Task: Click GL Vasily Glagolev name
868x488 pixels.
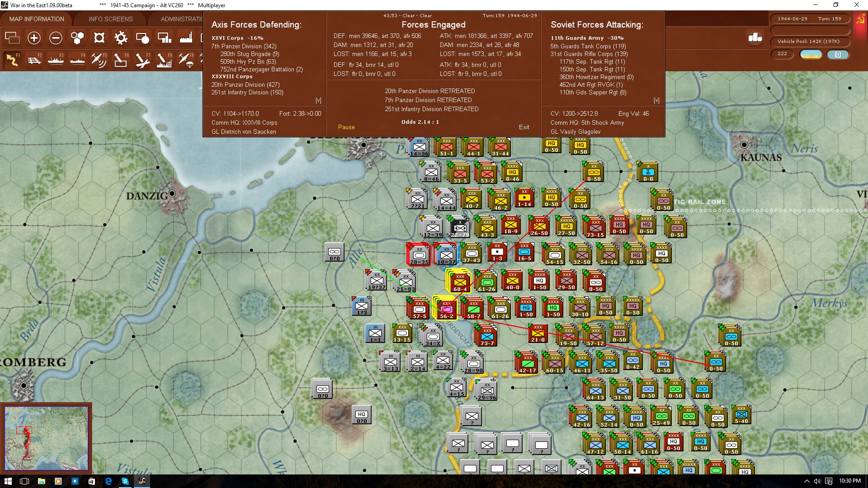Action: [576, 131]
